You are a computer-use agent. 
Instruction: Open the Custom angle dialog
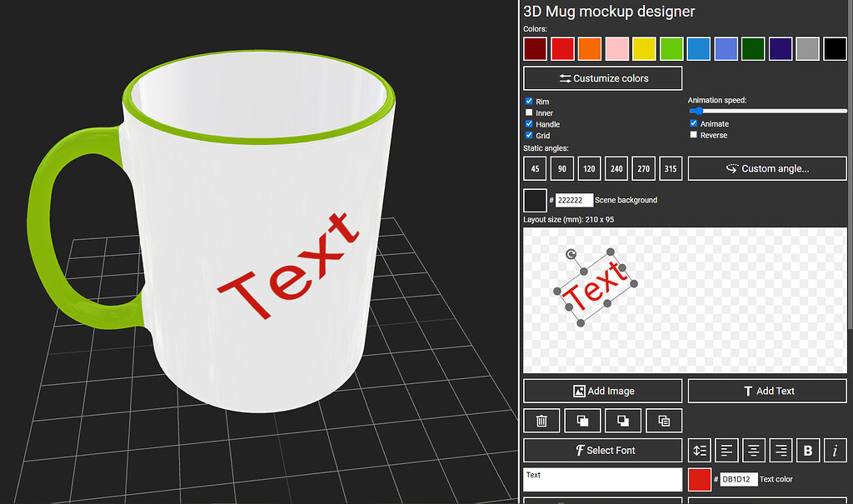click(766, 168)
